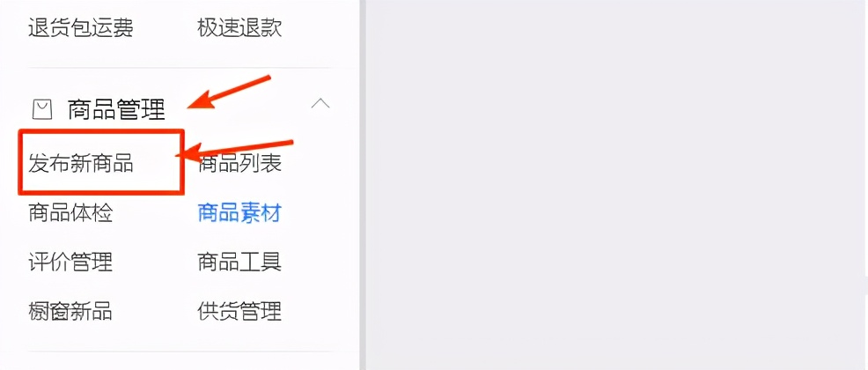
Task: Navigate to 供货管理
Action: click(239, 311)
